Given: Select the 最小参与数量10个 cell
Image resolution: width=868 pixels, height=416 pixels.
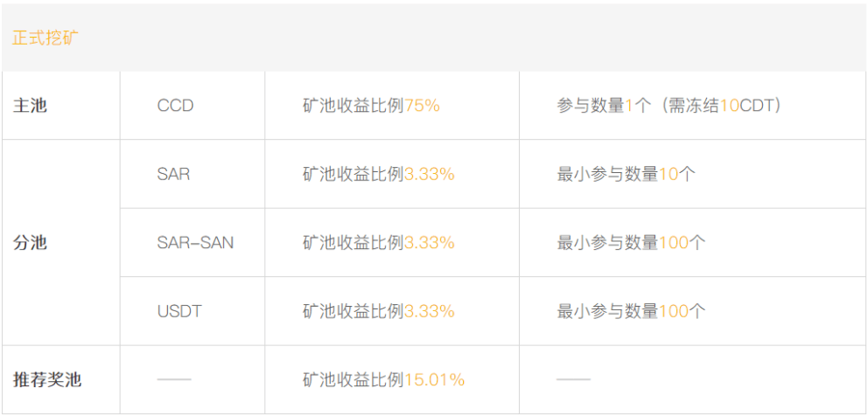Looking at the screenshot, I should click(626, 174).
